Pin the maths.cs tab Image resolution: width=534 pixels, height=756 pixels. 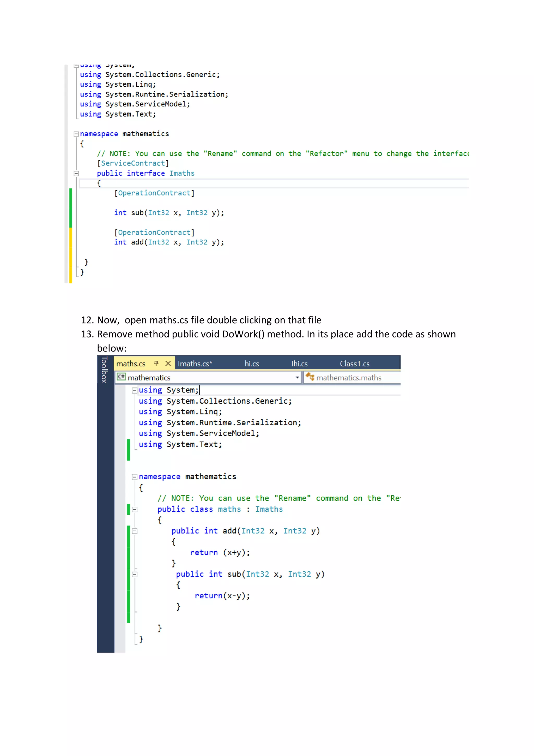tap(156, 363)
